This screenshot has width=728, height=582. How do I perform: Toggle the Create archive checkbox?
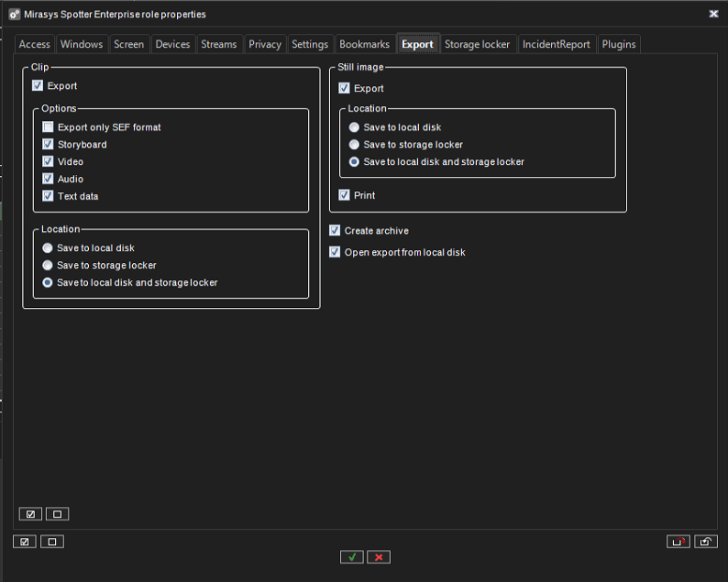point(336,231)
